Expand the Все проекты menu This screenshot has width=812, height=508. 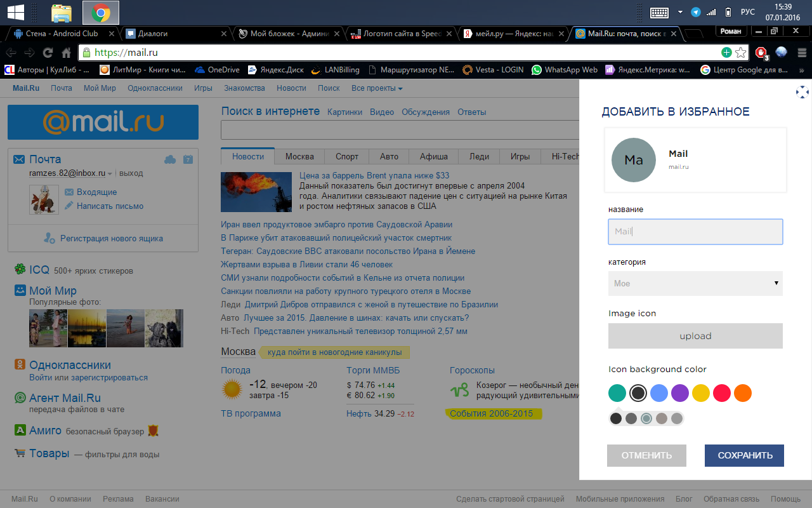[377, 88]
